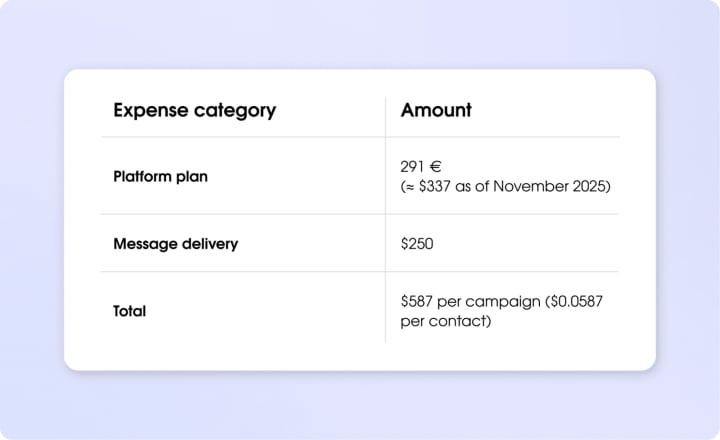Click the "$337" dollar conversion value
Screen dimensions: 720x440
(438, 186)
